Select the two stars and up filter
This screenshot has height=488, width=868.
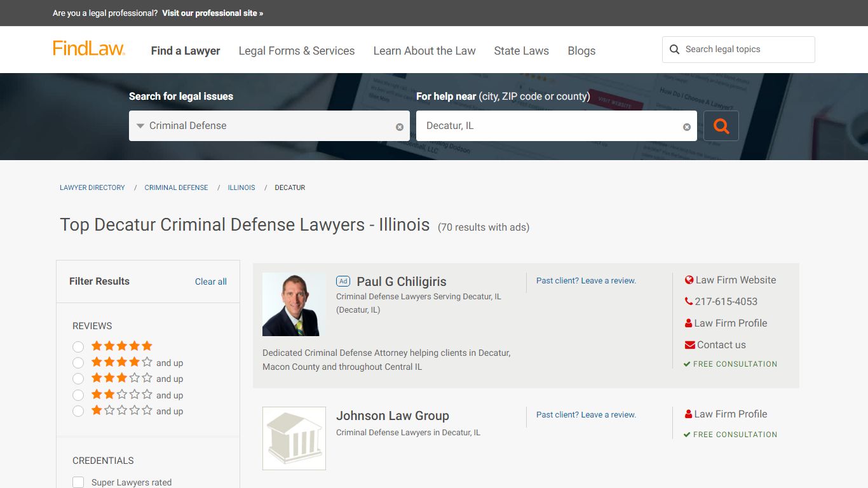78,395
